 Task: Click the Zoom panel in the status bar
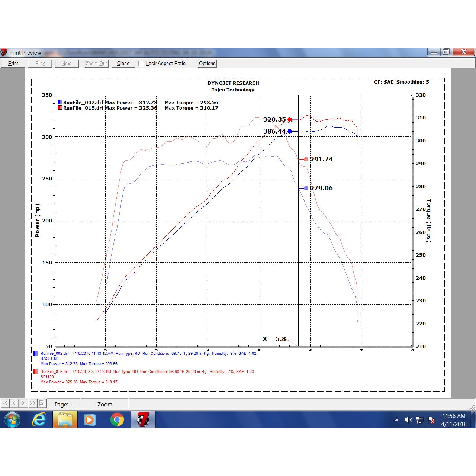tap(104, 404)
